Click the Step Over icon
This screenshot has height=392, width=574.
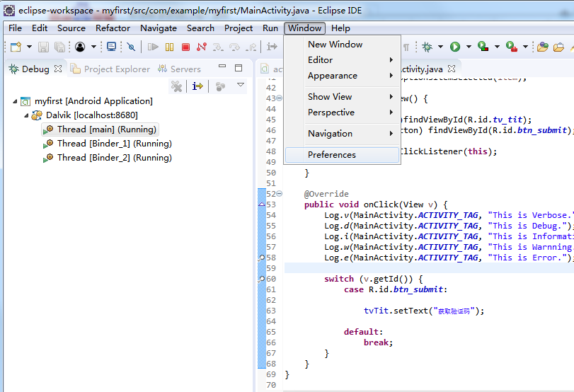[x=235, y=47]
